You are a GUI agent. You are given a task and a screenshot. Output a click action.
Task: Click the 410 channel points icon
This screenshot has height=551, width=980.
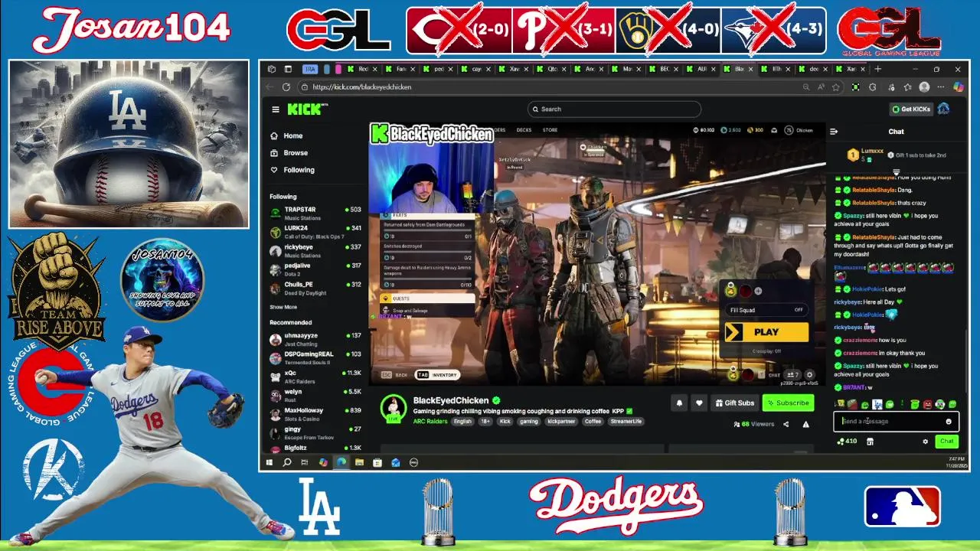click(847, 442)
